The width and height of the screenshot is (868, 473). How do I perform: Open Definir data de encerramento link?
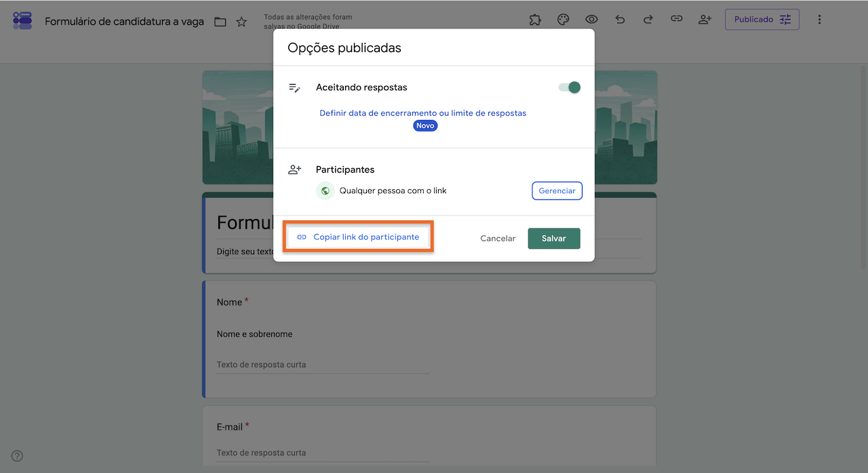click(423, 113)
